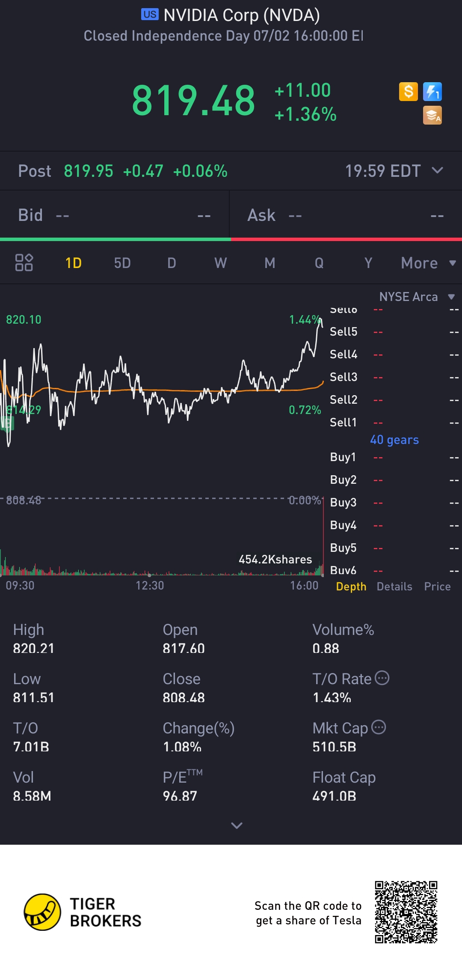Screen dimensions: 462x980
Task: Tap the Mkt Cap 510.5B value
Action: 334,747
